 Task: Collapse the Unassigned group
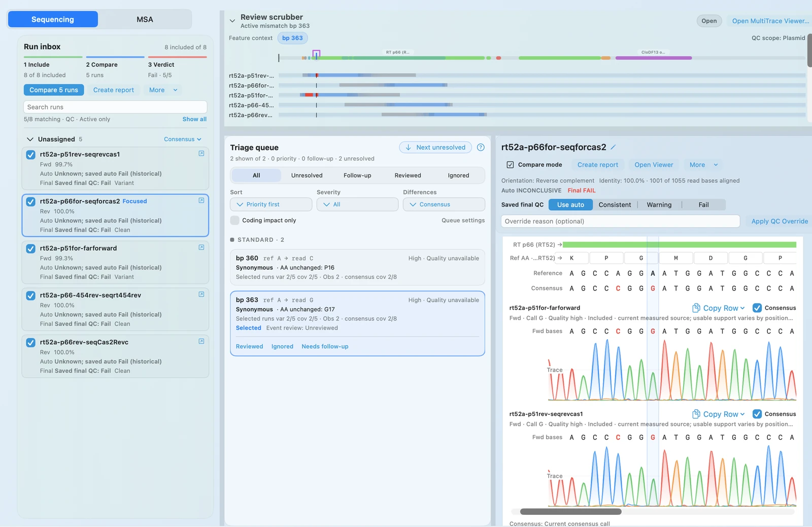pyautogui.click(x=30, y=139)
